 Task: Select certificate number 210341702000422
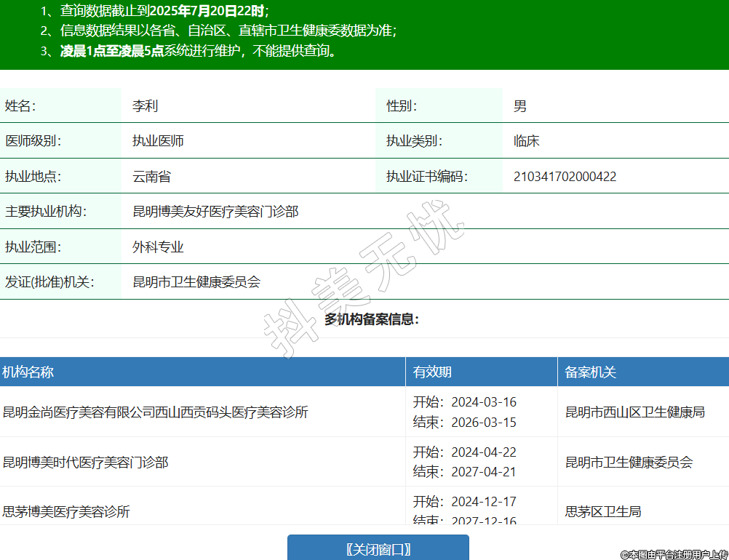[x=565, y=177]
